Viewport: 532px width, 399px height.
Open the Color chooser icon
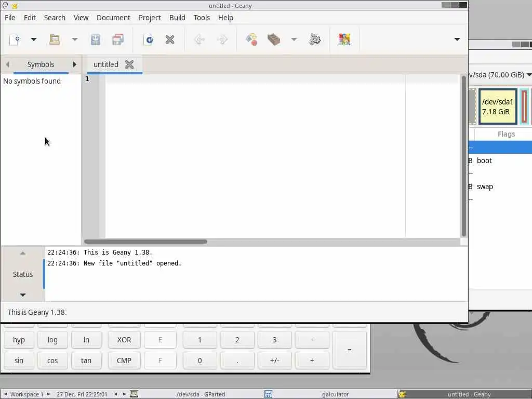coord(344,39)
